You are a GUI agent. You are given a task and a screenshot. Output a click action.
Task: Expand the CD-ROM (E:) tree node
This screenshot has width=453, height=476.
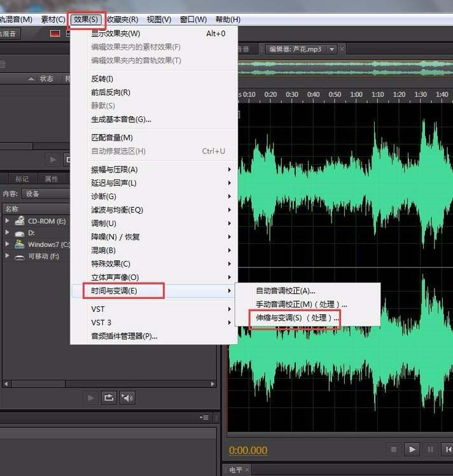click(7, 221)
